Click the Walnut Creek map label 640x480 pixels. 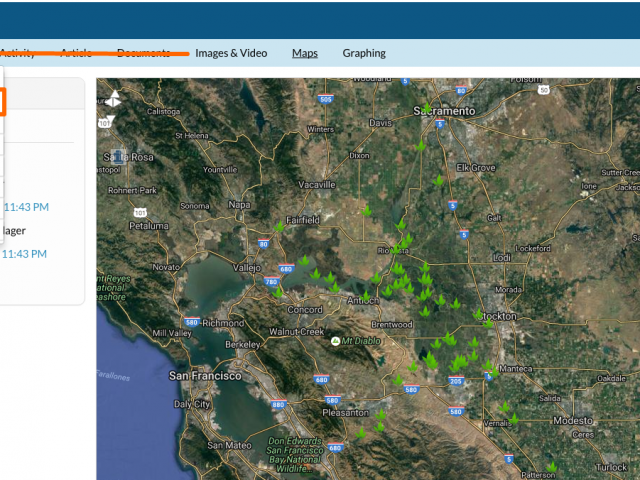296,332
